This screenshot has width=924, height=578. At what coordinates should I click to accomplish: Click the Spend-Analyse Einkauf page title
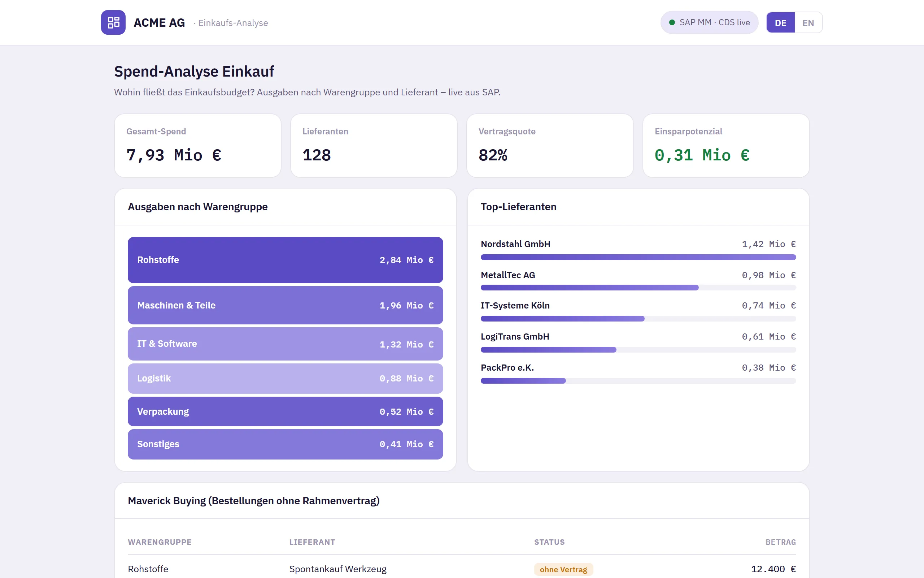click(194, 72)
